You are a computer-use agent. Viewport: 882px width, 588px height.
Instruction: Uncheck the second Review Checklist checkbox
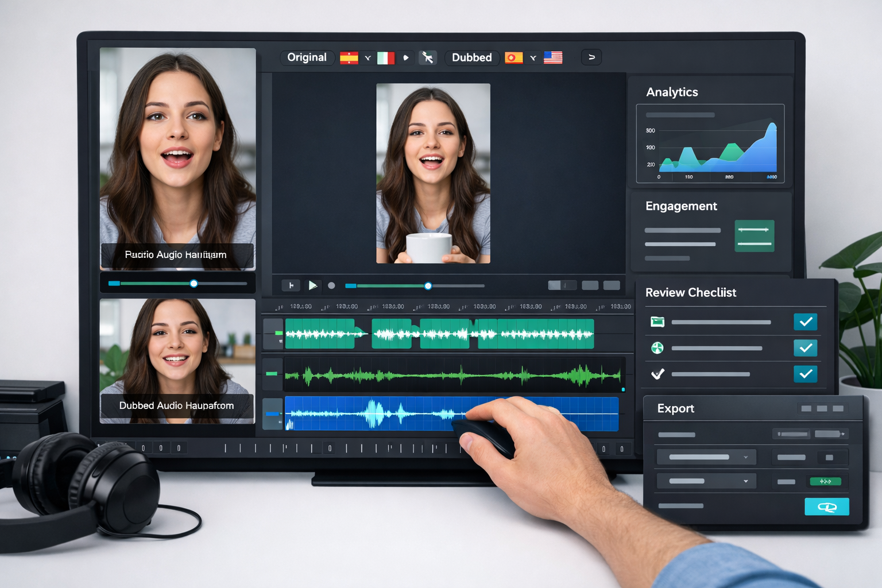(806, 347)
